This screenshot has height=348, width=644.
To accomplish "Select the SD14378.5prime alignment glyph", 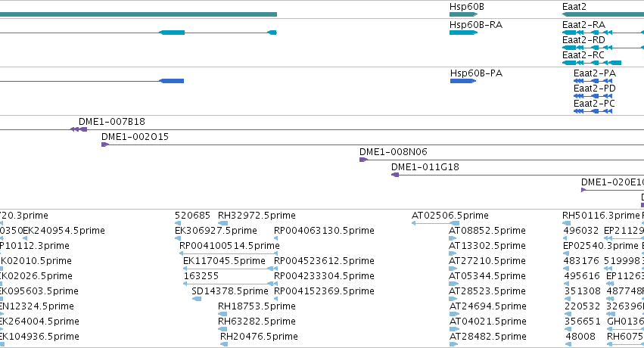I will coord(196,299).
